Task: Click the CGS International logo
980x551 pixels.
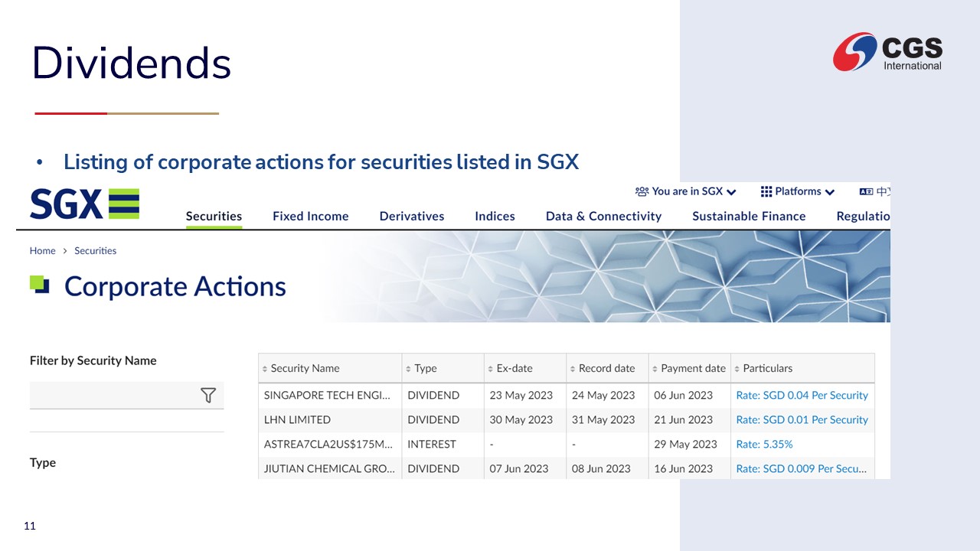Action: click(887, 52)
